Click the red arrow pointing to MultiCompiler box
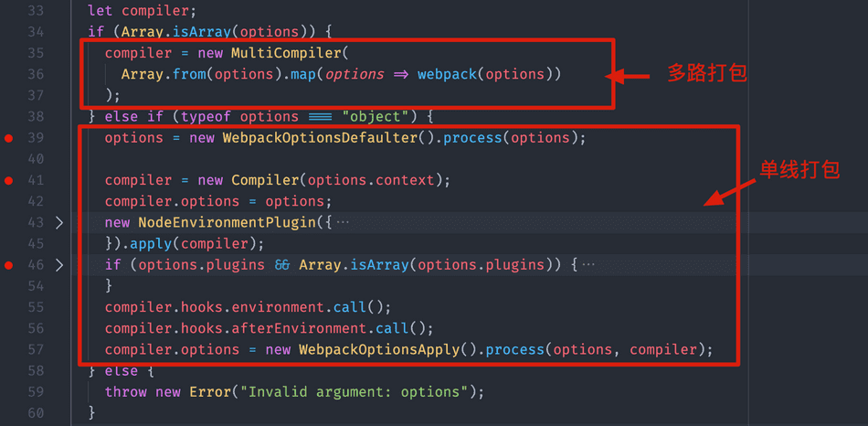The height and width of the screenshot is (426, 868). click(629, 75)
